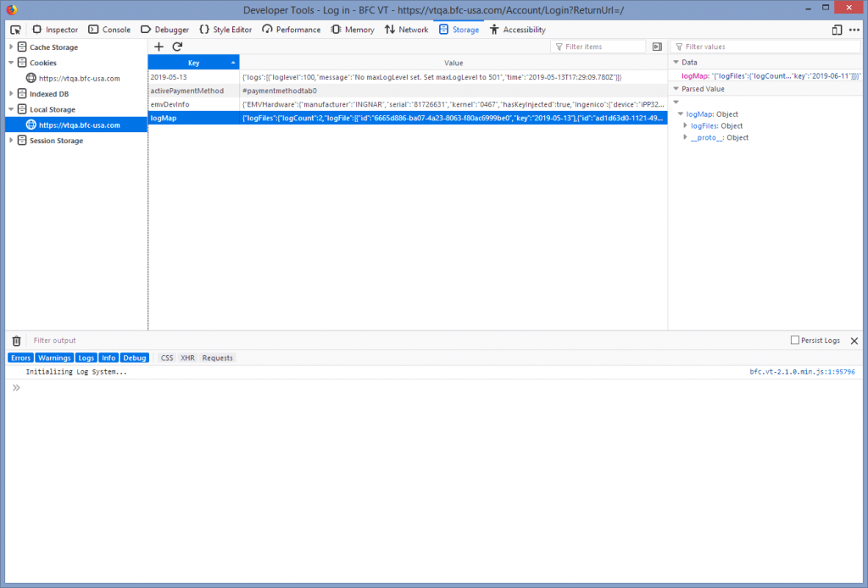Sort by the Key column header
The height and width of the screenshot is (588, 868).
click(194, 63)
